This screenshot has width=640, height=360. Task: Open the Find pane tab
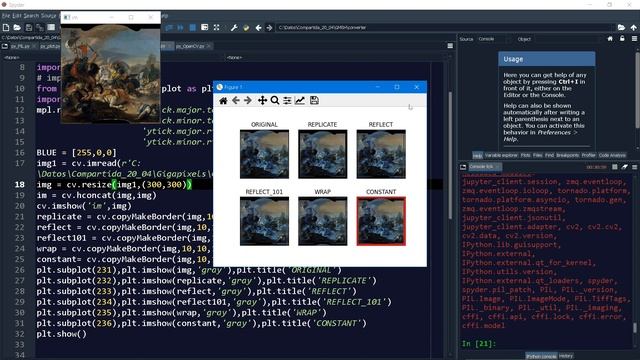(549, 155)
